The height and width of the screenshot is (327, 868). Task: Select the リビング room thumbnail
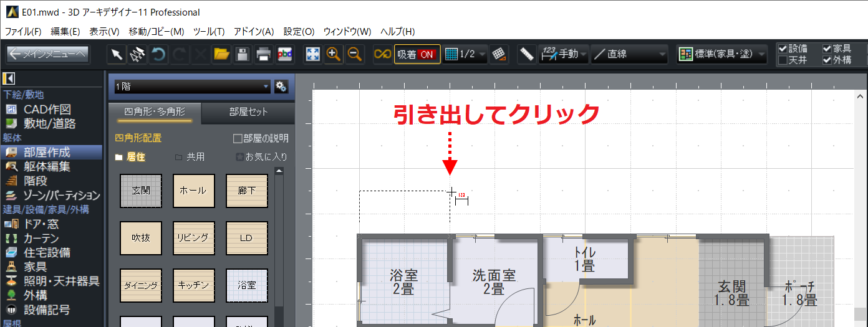[194, 238]
